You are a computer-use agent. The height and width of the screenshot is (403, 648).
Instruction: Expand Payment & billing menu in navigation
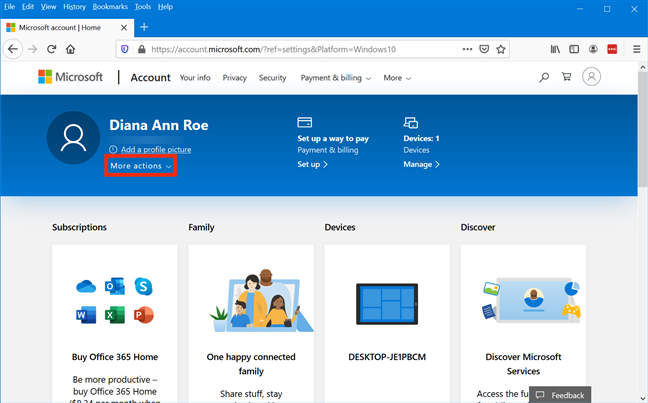[336, 78]
